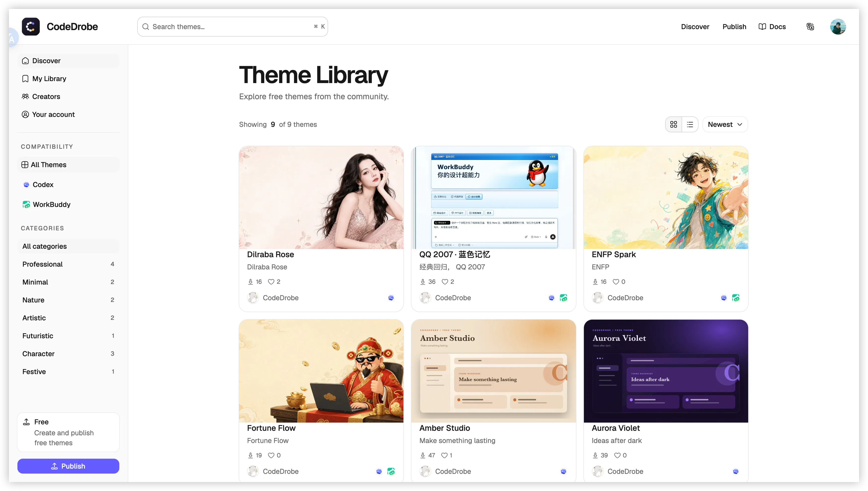Viewport: 868px width, 491px height.
Task: Switch to grid view layout
Action: click(x=673, y=124)
